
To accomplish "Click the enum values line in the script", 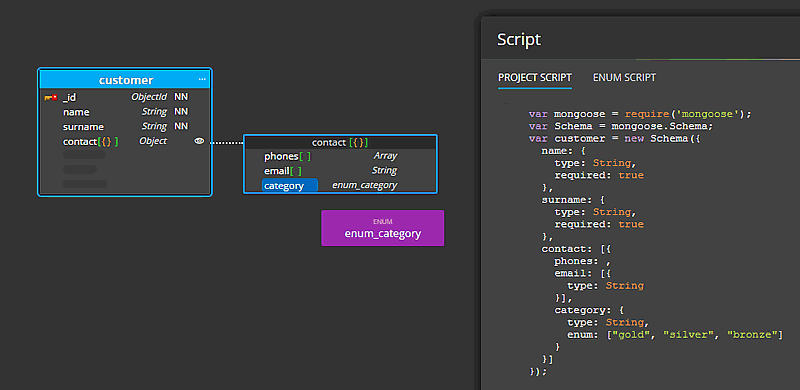I will pos(674,335).
